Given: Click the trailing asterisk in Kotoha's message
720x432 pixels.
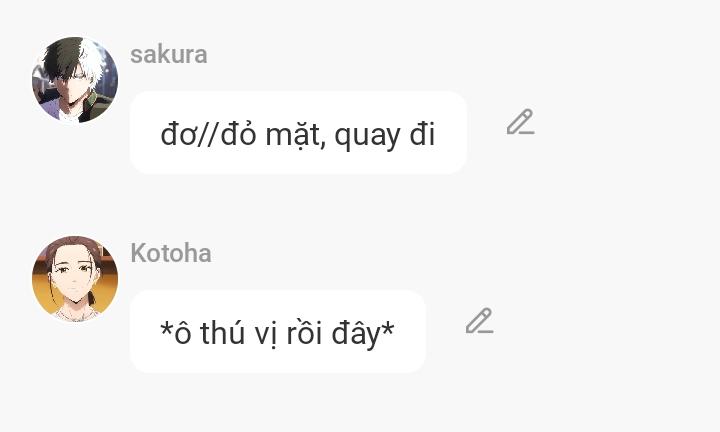Looking at the screenshot, I should [388, 330].
